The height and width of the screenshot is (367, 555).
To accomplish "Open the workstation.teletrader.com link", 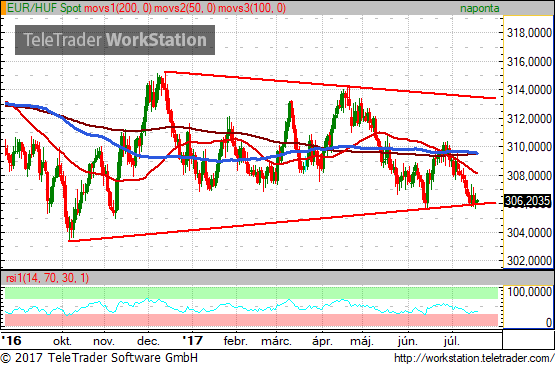I will tap(474, 358).
